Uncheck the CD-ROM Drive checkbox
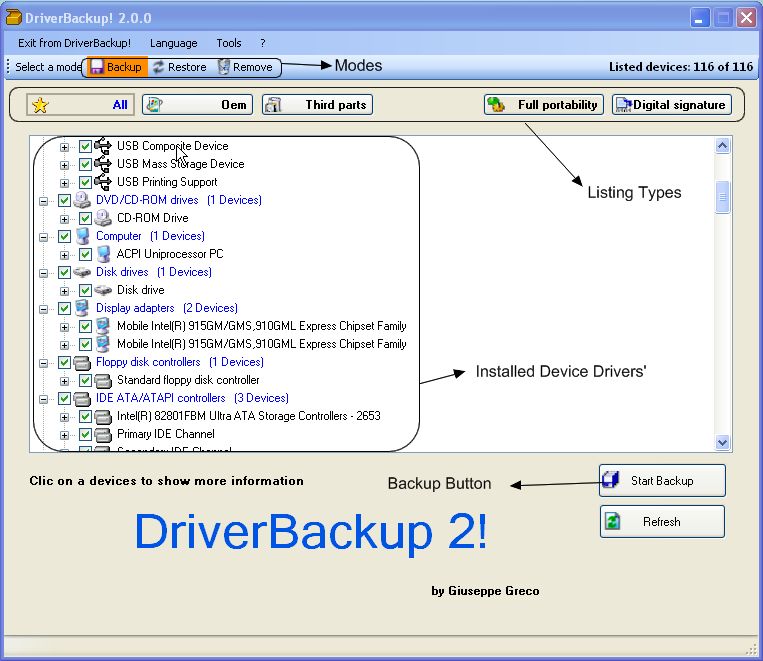 pyautogui.click(x=85, y=218)
